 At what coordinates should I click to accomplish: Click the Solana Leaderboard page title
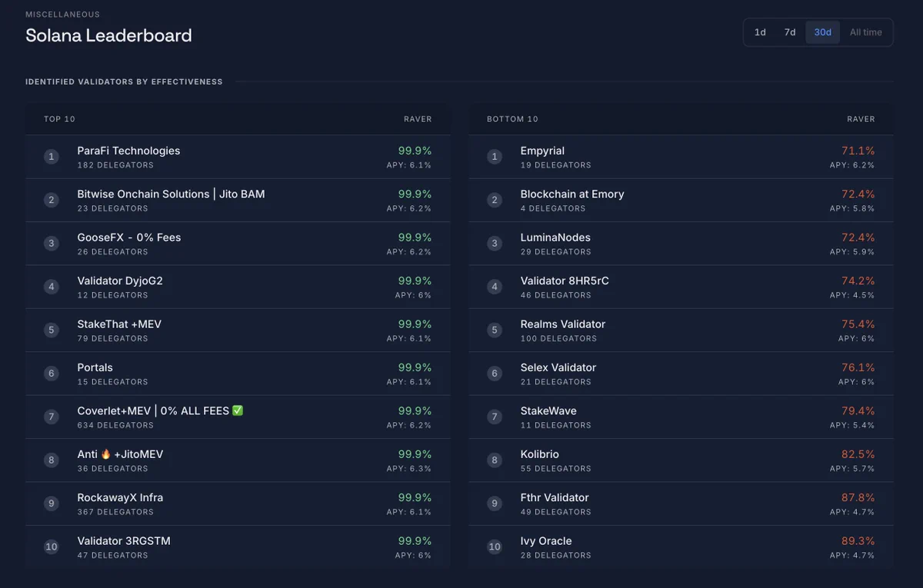(108, 35)
